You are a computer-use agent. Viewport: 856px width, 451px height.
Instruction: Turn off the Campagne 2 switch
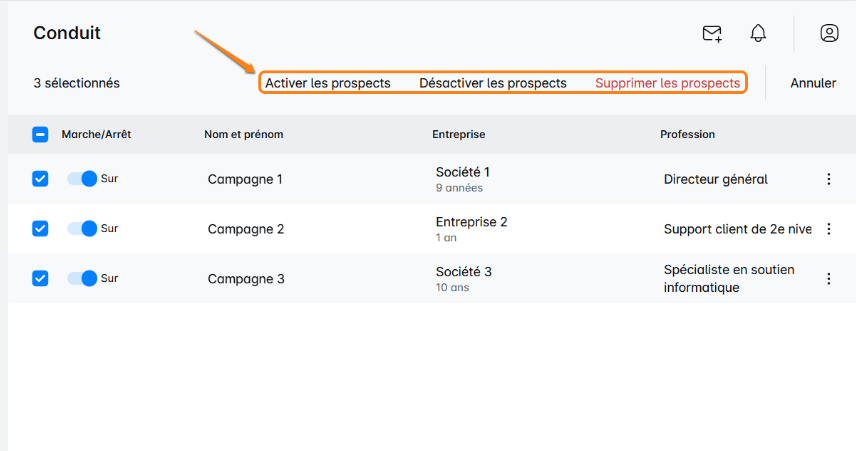pos(82,229)
